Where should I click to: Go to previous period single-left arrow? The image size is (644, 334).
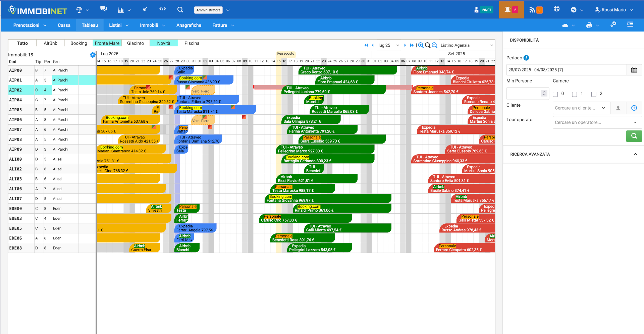[373, 45]
